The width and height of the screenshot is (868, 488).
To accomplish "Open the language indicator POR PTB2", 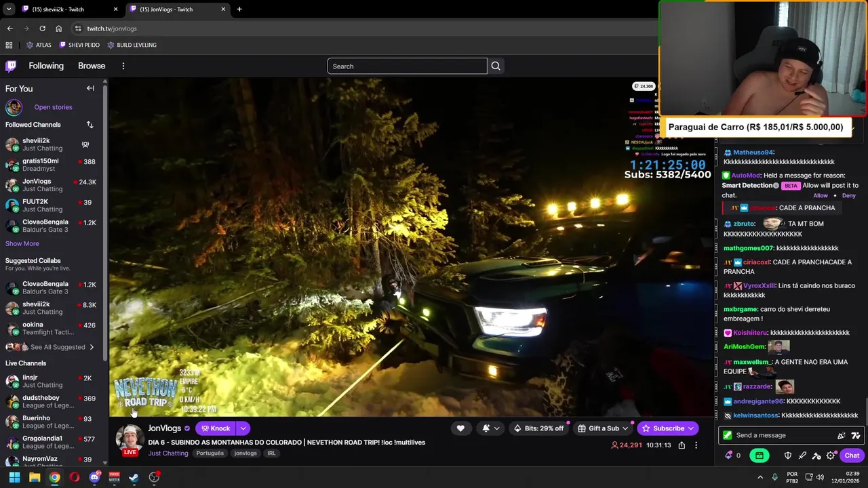I will (x=792, y=477).
